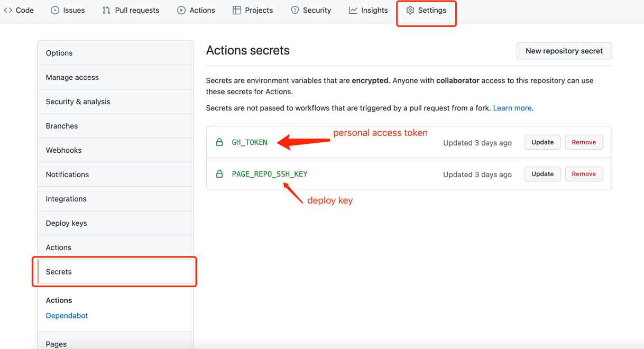Select Deploy keys in settings sidebar
The width and height of the screenshot is (644, 349).
click(66, 223)
